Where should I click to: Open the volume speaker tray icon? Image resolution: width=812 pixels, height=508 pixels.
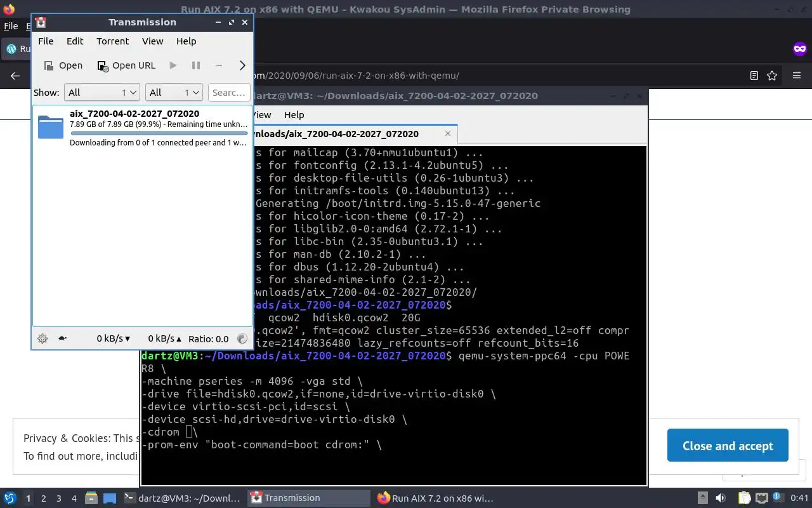(721, 498)
